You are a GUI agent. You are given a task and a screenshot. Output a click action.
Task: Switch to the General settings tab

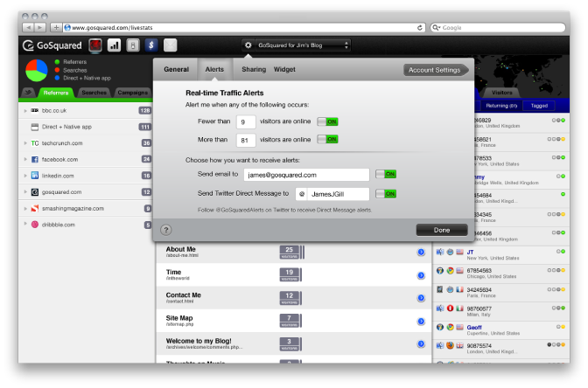[176, 69]
